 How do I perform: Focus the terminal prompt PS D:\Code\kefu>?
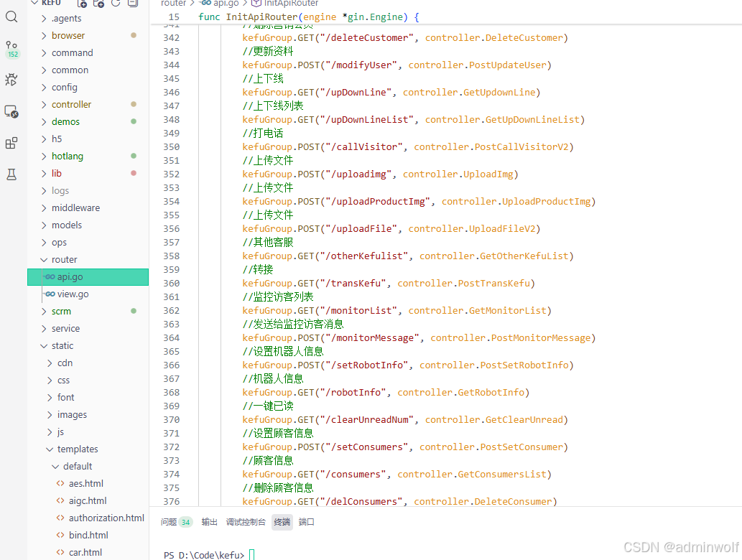point(204,555)
